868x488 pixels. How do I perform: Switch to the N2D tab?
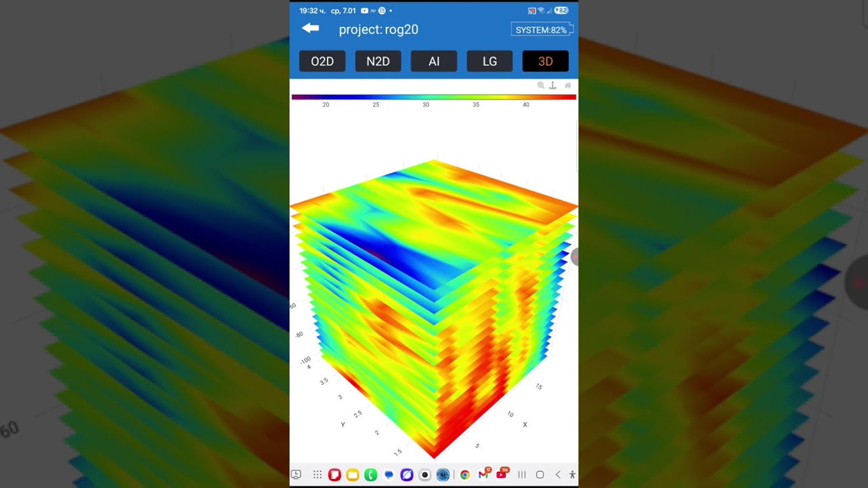tap(378, 61)
